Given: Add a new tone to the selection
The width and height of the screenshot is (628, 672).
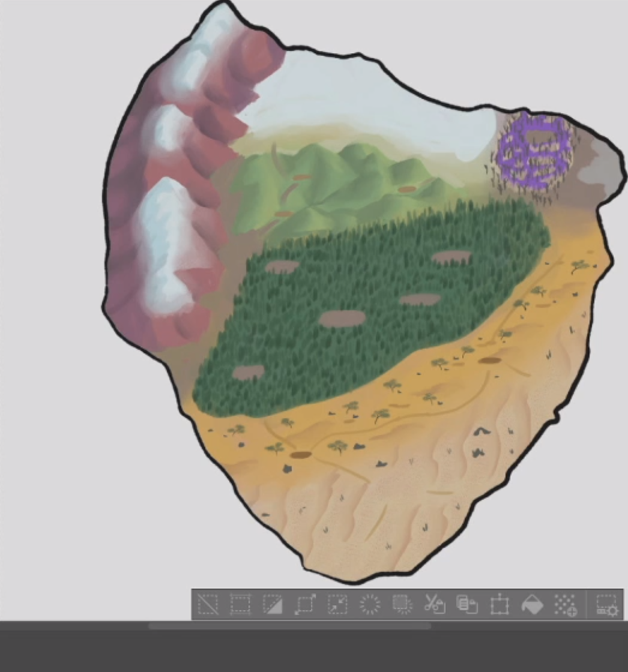Looking at the screenshot, I should pyautogui.click(x=564, y=604).
